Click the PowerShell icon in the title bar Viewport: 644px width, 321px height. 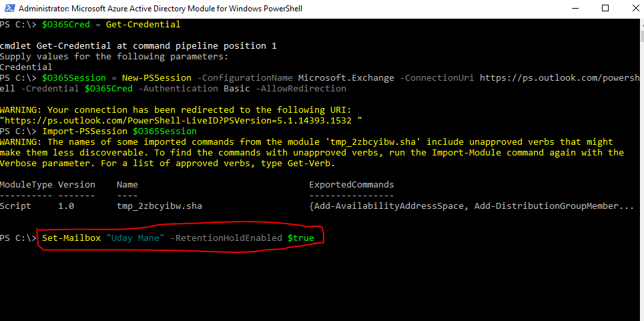pos(7,8)
